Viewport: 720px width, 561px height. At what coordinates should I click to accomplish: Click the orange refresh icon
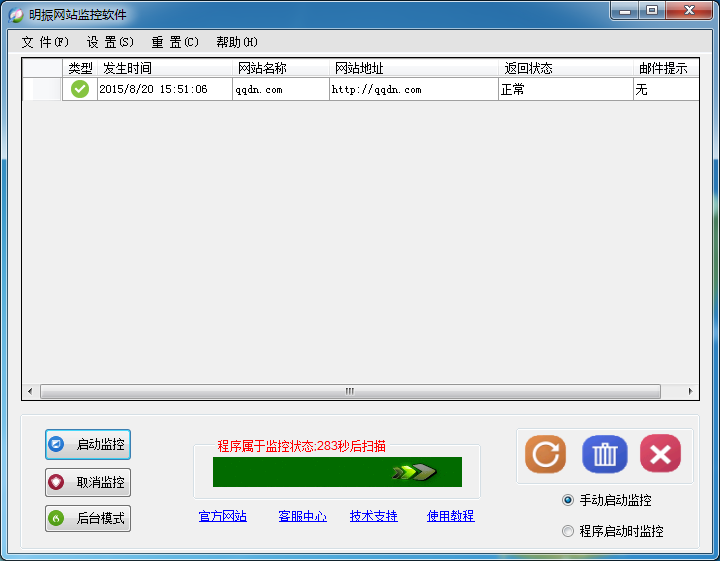coord(546,454)
